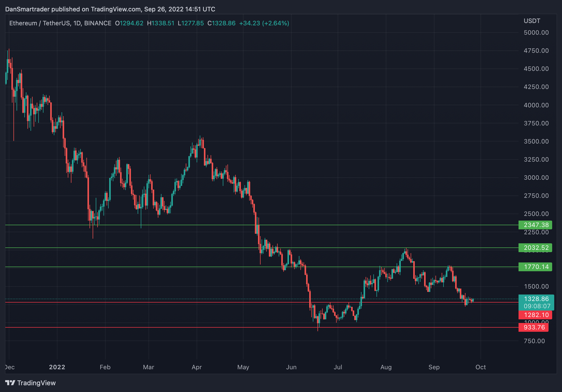Image resolution: width=562 pixels, height=392 pixels.
Task: Click the Apr label on time axis
Action: click(x=197, y=367)
